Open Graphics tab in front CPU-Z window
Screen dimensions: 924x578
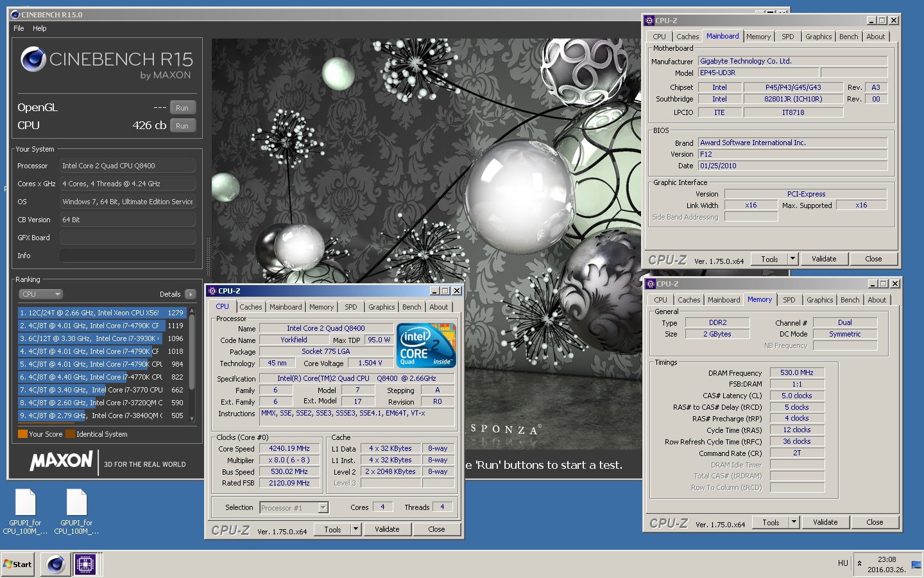pos(382,307)
